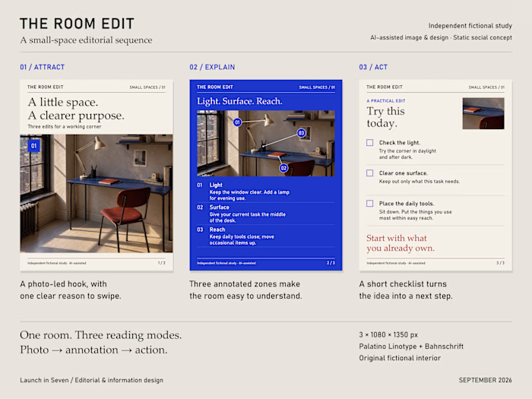Click the 'Try this today.' heading
This screenshot has height=399, width=532.
point(385,117)
